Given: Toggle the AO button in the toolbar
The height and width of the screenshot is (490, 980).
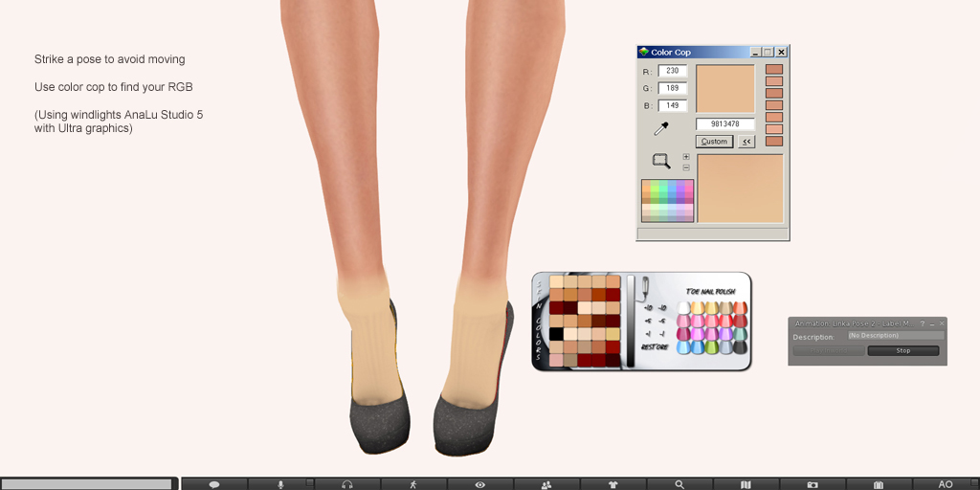Looking at the screenshot, I should point(946,484).
